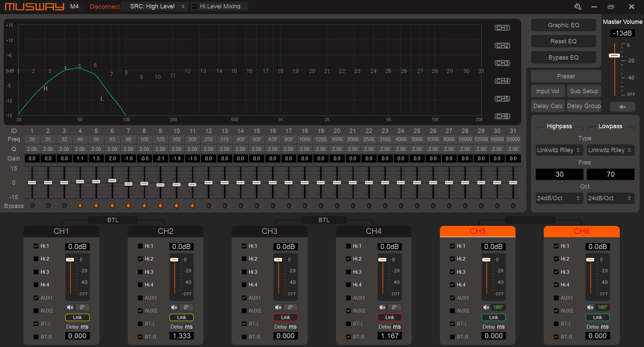Screen dimensions: 644x347
Task: Toggle bypass dot for EQ band 9
Action: (x=160, y=205)
